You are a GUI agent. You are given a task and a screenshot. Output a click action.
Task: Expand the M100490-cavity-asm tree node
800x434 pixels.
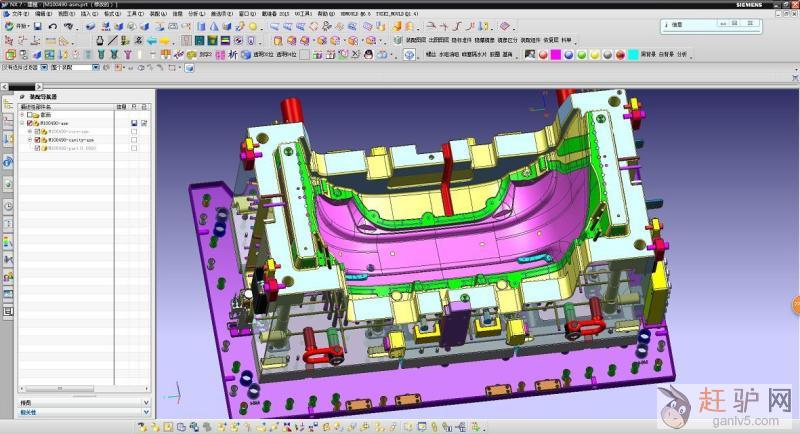click(30, 140)
